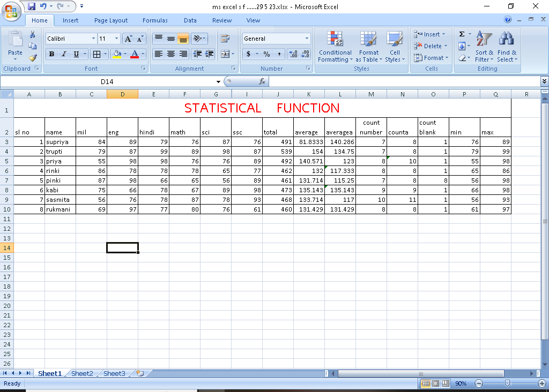549x392 pixels.
Task: Click the Save icon in quick access toolbar
Action: [x=32, y=6]
